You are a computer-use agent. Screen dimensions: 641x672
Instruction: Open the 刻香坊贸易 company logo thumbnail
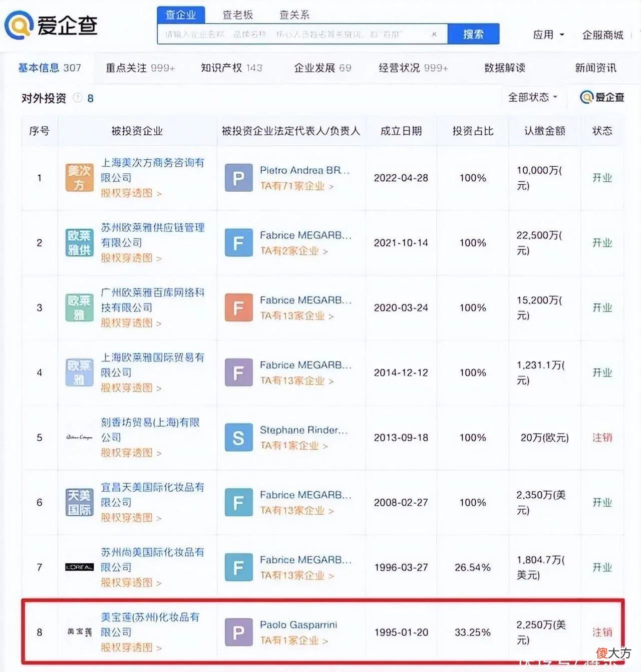(x=79, y=438)
